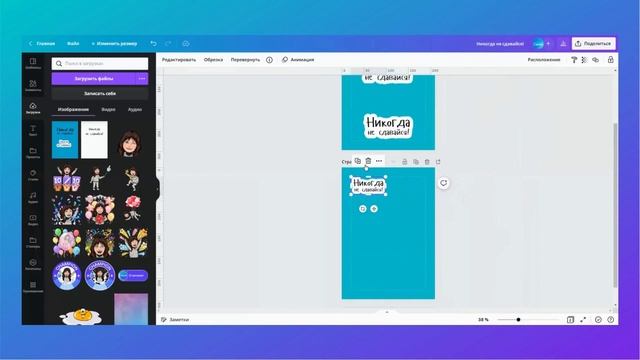Delete the page using page trash icon
This screenshot has width=640, height=360.
(427, 162)
